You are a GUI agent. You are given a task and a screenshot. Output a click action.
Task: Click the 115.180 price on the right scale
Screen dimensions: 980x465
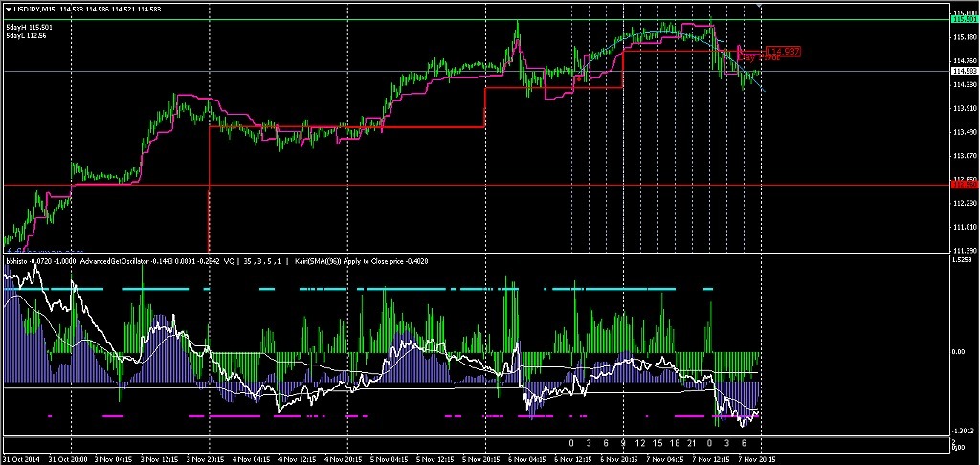[965, 37]
